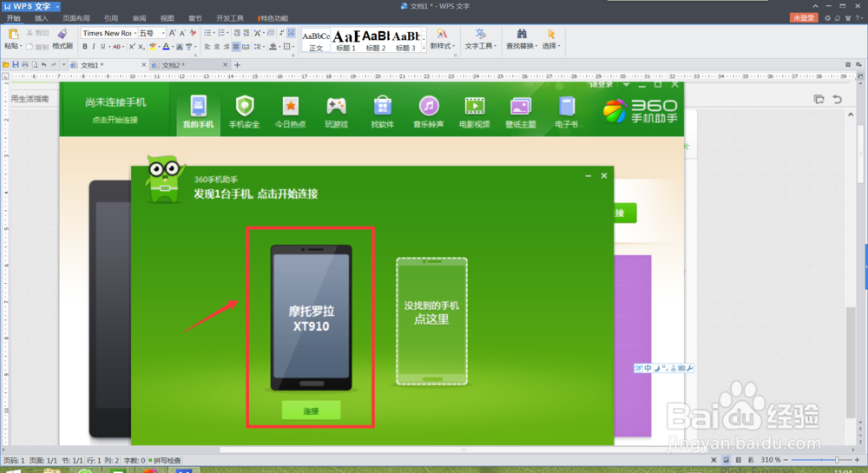Click the 未登录 login button

[x=804, y=17]
